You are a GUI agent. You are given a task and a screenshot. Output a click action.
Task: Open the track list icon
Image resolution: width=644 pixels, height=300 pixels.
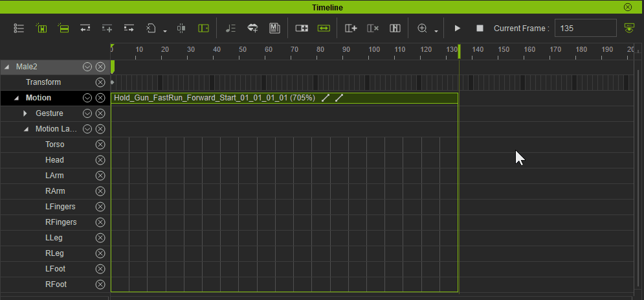click(19, 28)
